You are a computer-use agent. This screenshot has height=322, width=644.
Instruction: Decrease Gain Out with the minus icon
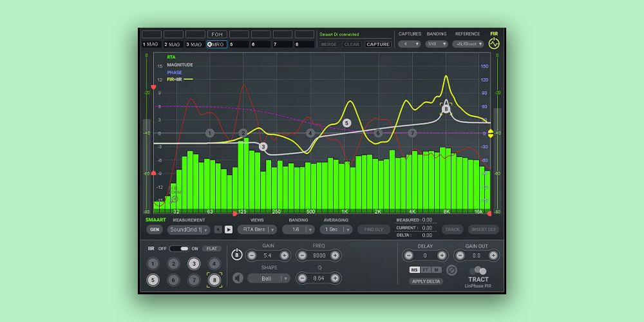click(x=460, y=256)
